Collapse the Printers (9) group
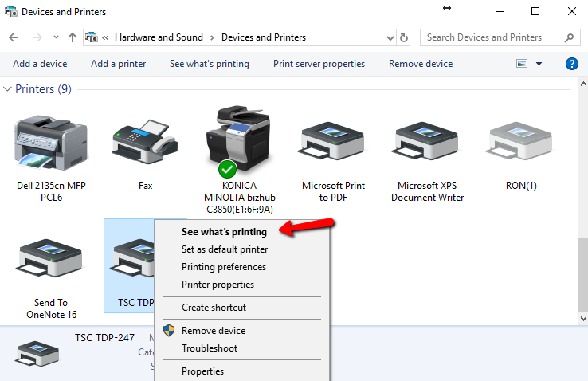 7,89
